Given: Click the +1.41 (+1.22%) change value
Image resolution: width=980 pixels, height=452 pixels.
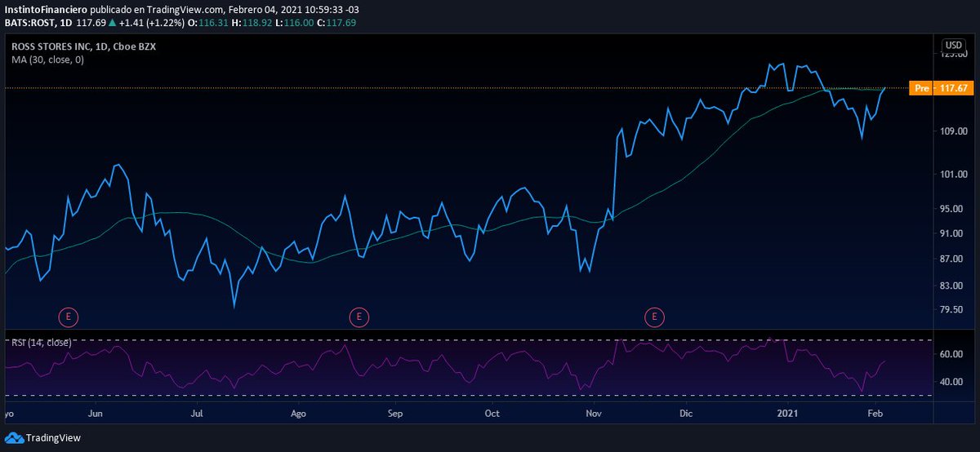Looking at the screenshot, I should point(152,22).
